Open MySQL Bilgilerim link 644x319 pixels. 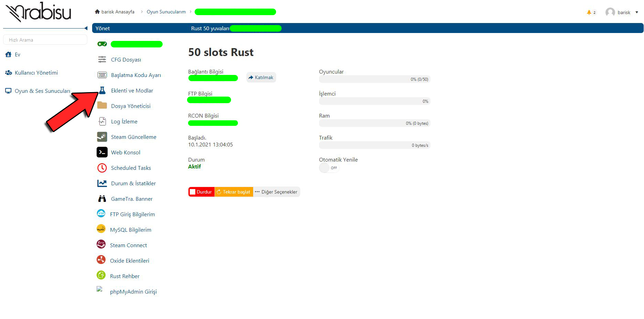click(x=130, y=230)
